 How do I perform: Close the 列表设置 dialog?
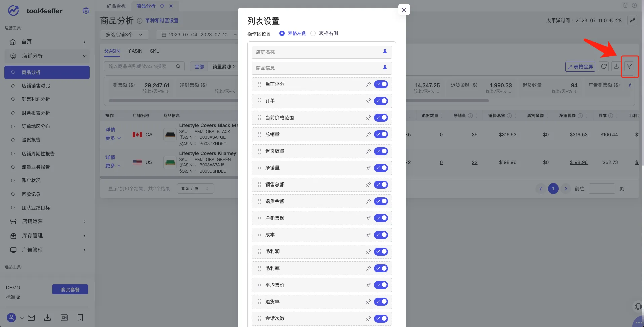point(404,10)
